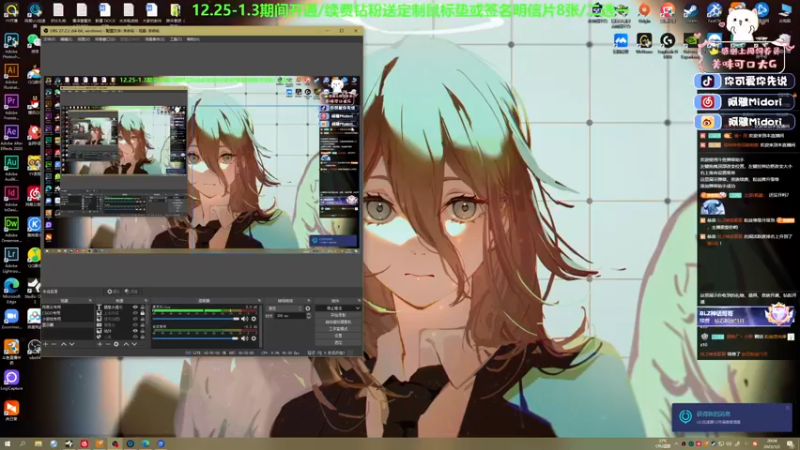Open the stop streaming button dropdown arrow
Image resolution: width=800 pixels, height=450 pixels.
(x=358, y=308)
